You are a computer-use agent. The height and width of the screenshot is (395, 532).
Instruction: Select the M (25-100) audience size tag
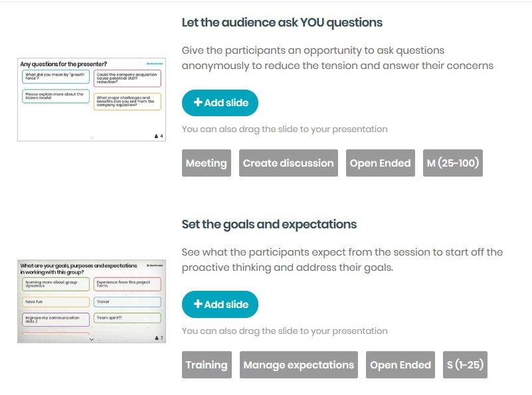453,163
